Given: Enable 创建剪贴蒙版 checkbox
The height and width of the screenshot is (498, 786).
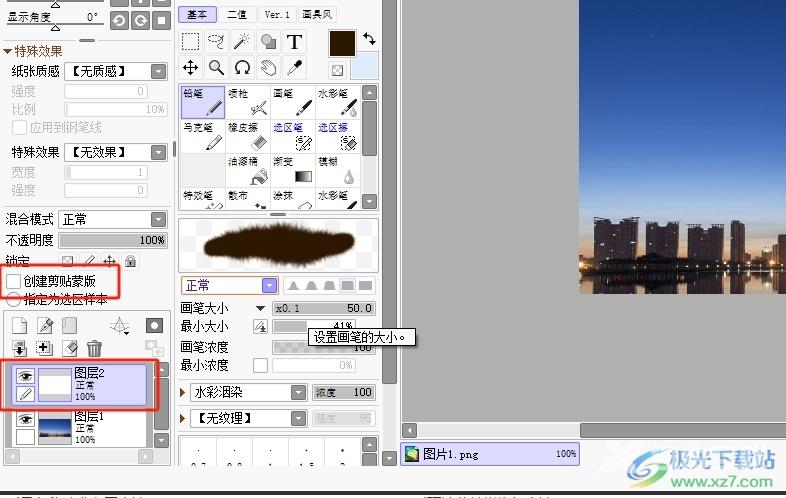Looking at the screenshot, I should click(x=14, y=281).
